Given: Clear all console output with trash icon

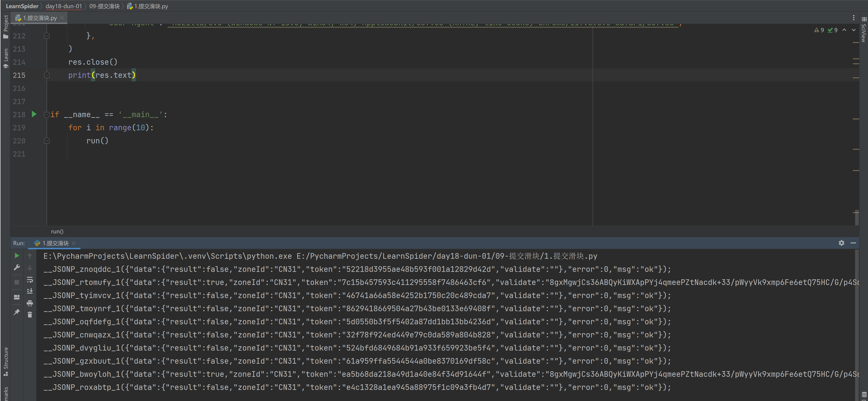Looking at the screenshot, I should coord(30,315).
